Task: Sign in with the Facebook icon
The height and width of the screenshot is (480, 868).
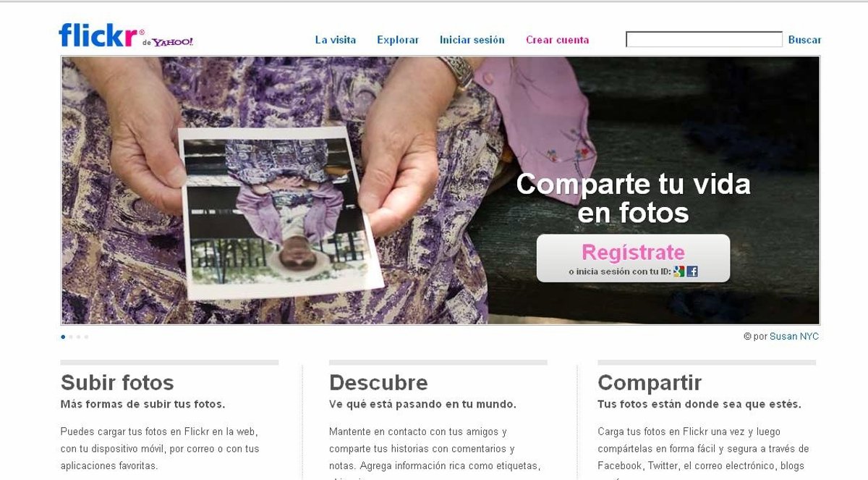Action: (x=692, y=271)
